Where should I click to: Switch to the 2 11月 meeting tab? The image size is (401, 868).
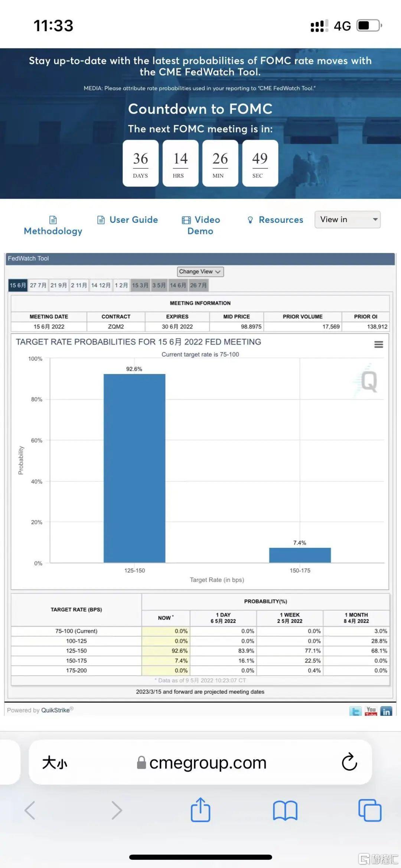pyautogui.click(x=79, y=285)
